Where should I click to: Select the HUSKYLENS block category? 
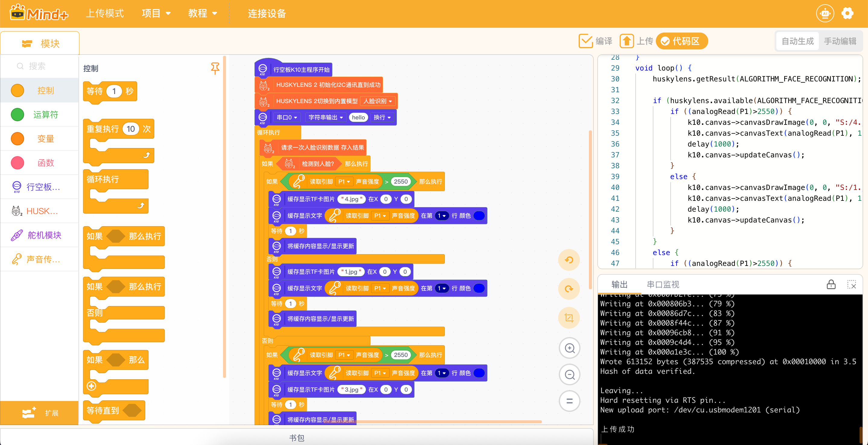click(39, 211)
